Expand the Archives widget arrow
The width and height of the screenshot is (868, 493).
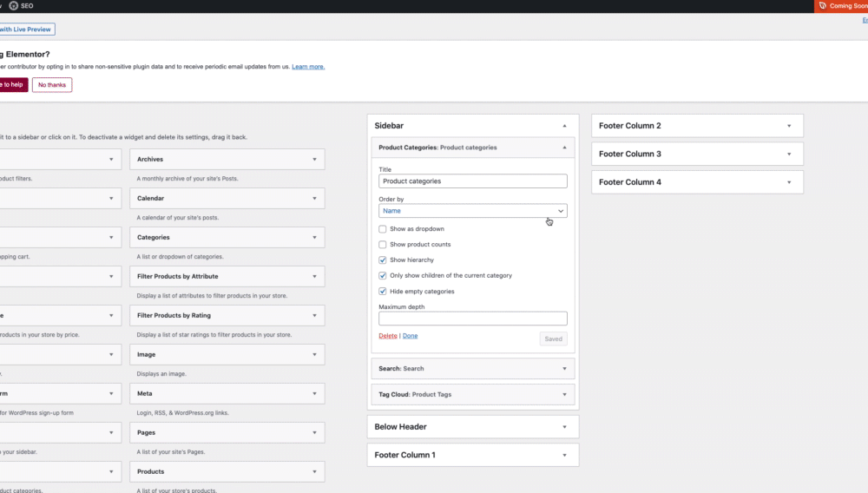click(x=314, y=159)
